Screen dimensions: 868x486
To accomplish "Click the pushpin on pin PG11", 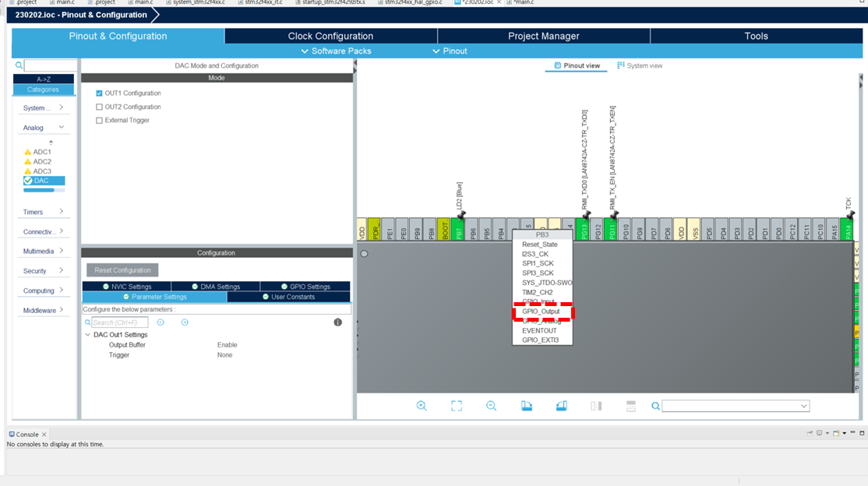I will [614, 214].
